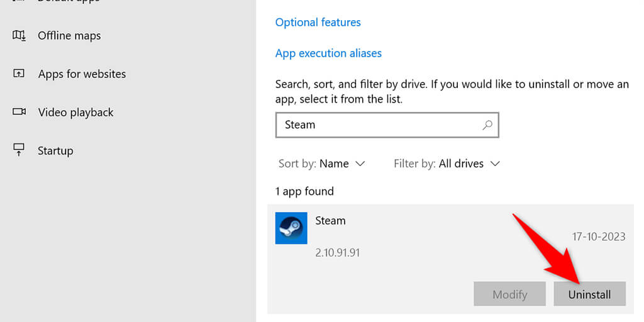644x322 pixels.
Task: Click the Apps for websites icon
Action: pyautogui.click(x=19, y=74)
